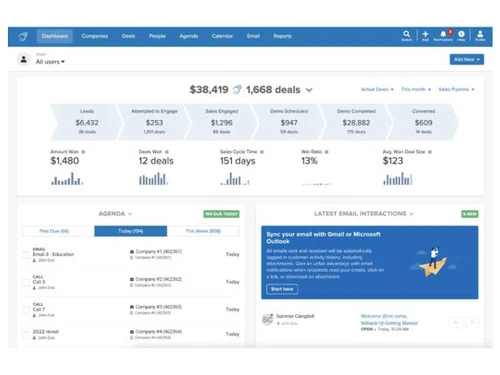Click the plus Add icon in the top bar
500x375 pixels.
(x=425, y=36)
